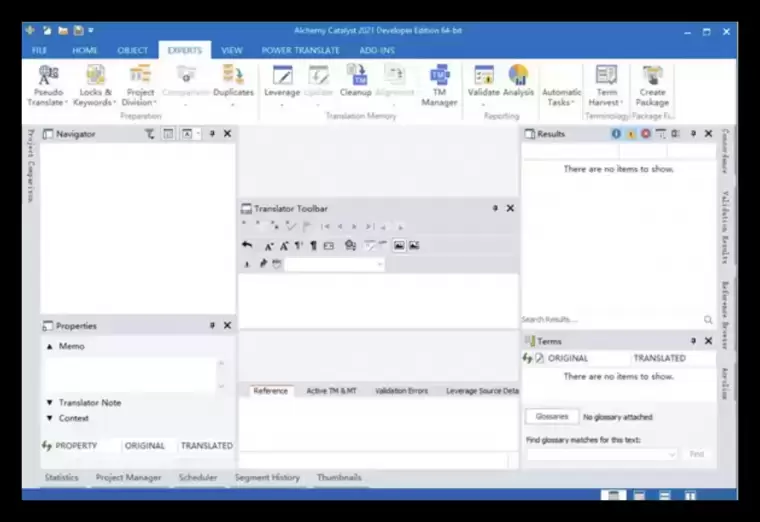Click the Glossaries button

point(551,416)
